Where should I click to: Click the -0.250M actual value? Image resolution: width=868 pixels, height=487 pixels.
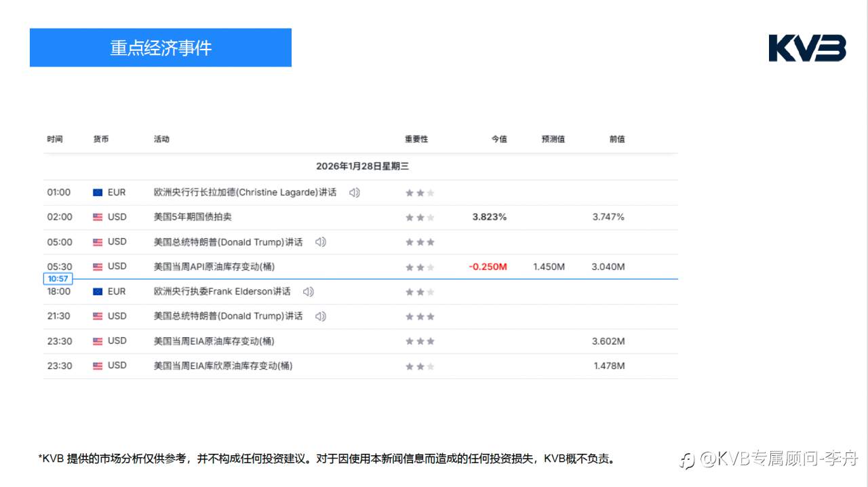point(488,267)
